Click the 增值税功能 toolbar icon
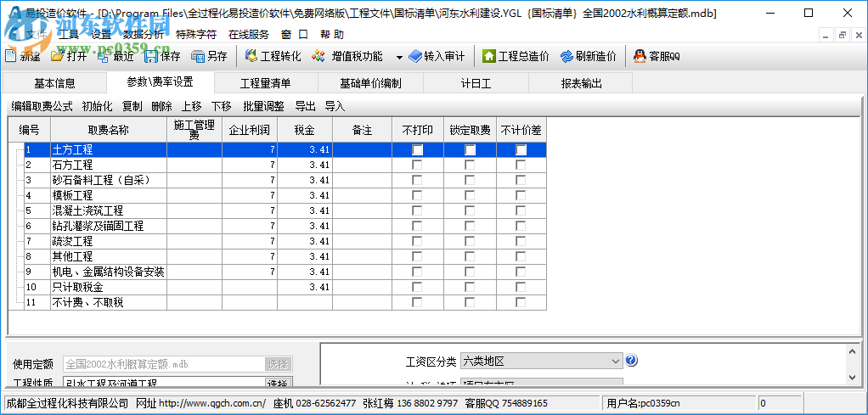 318,56
